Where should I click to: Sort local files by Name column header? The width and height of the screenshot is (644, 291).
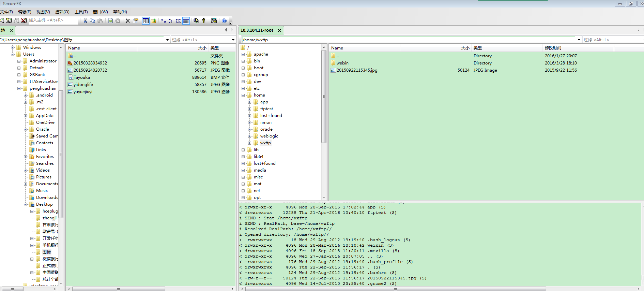[74, 48]
